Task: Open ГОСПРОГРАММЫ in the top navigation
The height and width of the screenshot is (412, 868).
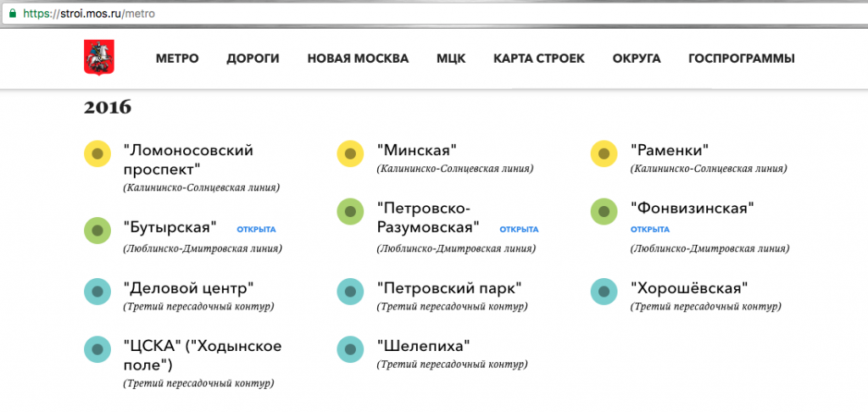Action: (x=742, y=58)
